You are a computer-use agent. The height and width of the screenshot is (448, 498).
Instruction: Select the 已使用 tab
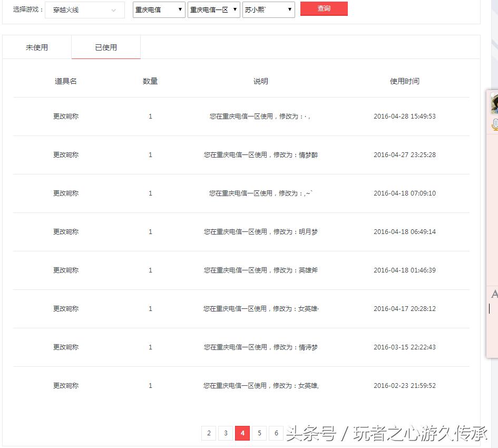[106, 47]
